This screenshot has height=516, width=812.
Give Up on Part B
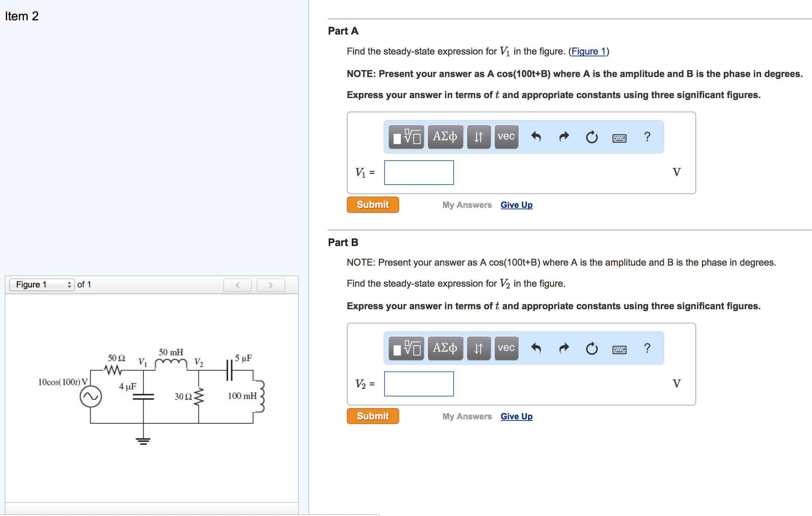coord(516,416)
